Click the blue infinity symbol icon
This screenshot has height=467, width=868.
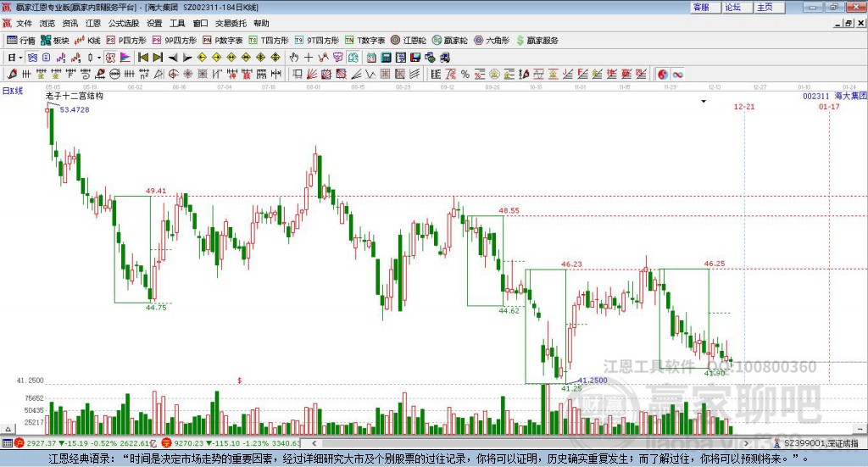677,74
